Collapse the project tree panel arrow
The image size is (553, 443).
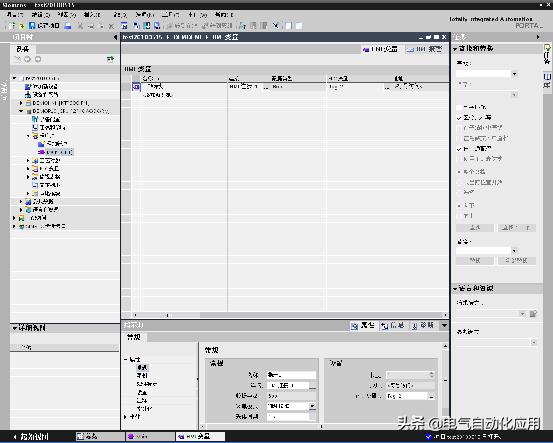click(115, 37)
